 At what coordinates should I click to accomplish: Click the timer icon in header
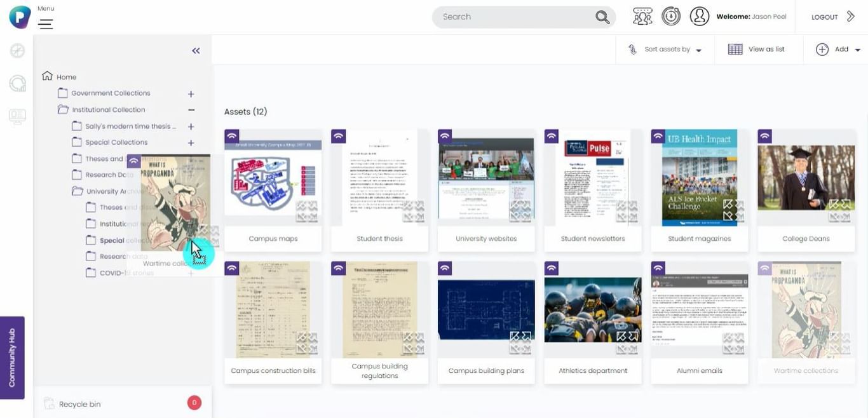(x=671, y=17)
